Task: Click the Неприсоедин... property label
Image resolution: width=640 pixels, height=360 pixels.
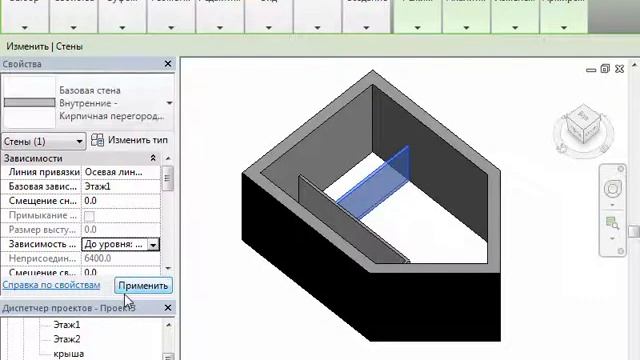Action: [42, 258]
